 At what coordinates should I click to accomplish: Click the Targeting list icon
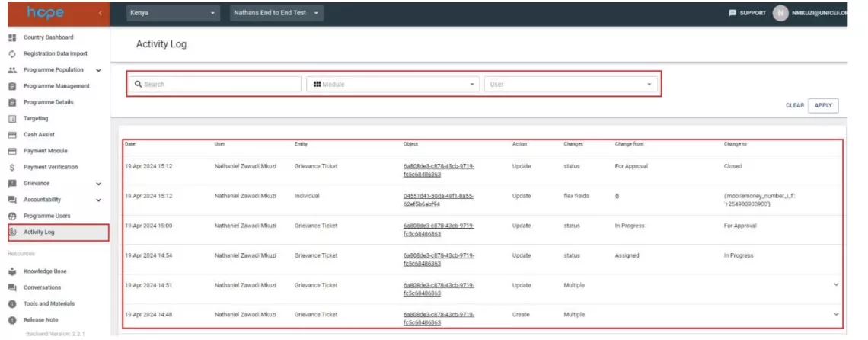point(12,119)
